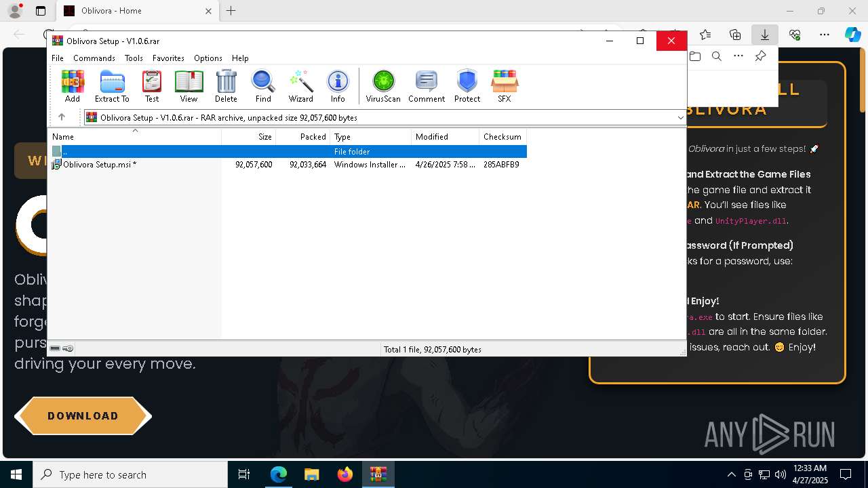Sort by Packed column header
Image resolution: width=868 pixels, height=488 pixels.
[303, 136]
